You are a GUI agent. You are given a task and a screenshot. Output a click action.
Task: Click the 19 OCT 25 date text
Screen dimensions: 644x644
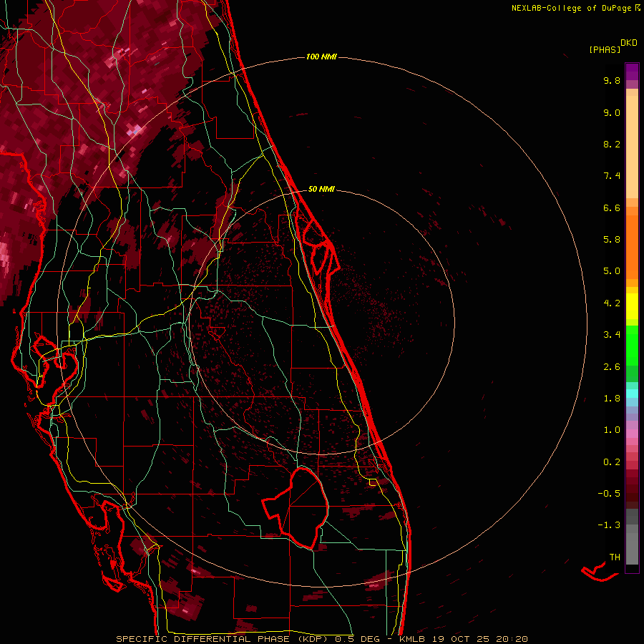(x=462, y=639)
